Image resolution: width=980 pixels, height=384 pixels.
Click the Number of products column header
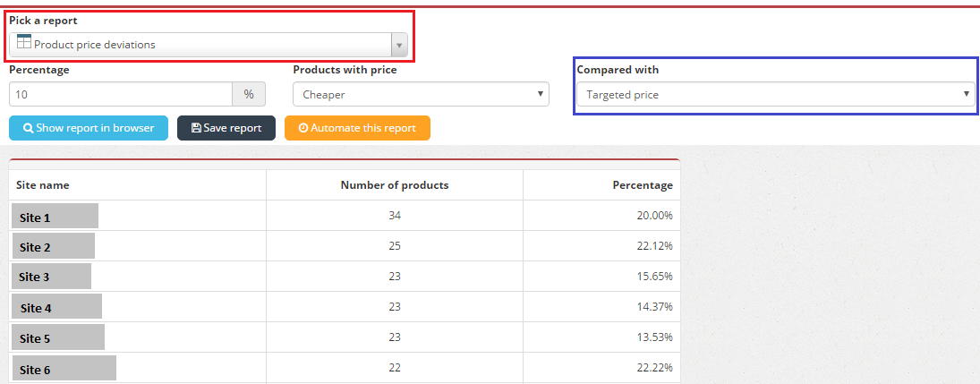coord(395,185)
